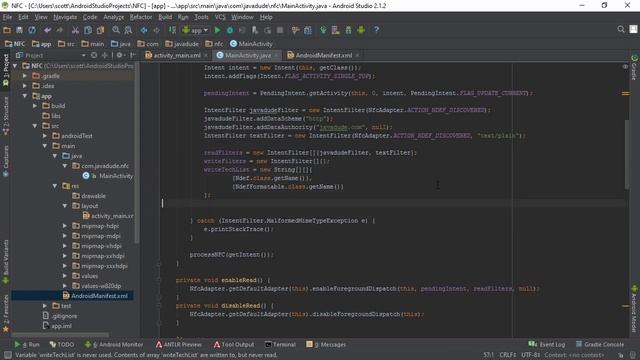The width and height of the screenshot is (640, 360).
Task: Expand the .gradle folder
Action: [x=25, y=76]
